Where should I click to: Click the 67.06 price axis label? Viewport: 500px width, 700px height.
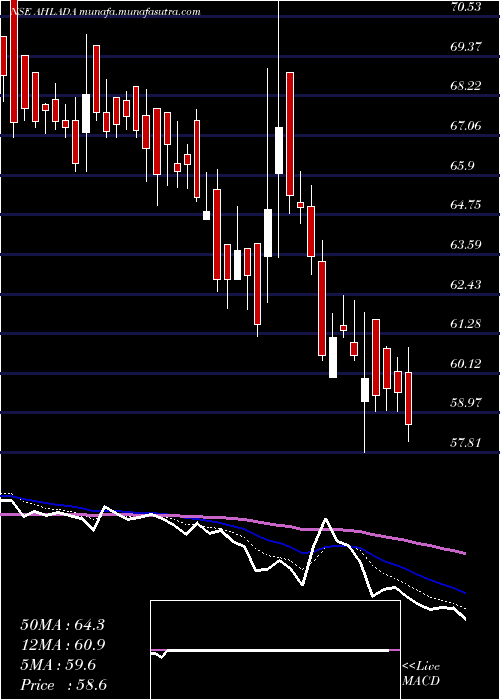(466, 125)
